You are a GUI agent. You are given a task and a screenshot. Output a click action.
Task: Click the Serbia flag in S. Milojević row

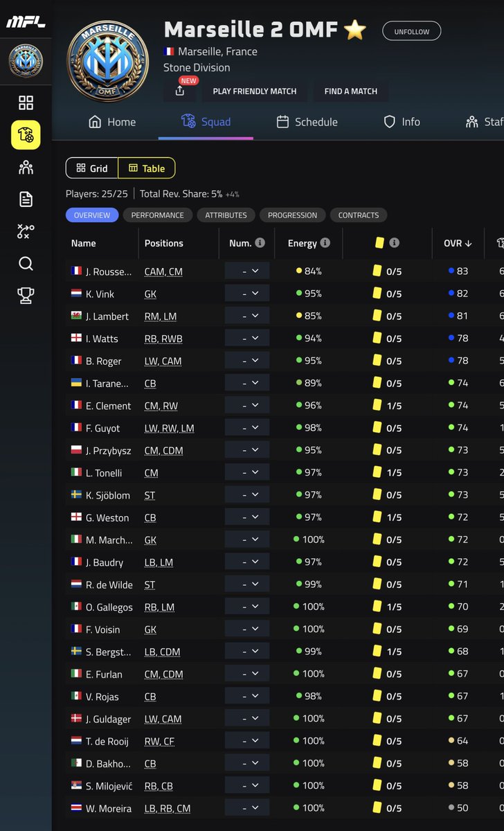pos(76,785)
